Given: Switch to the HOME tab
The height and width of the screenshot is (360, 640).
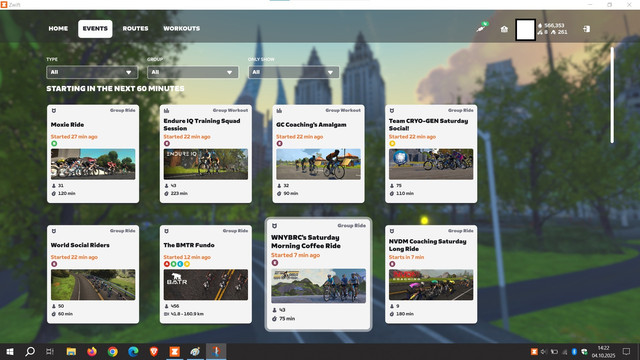Looking at the screenshot, I should (58, 29).
